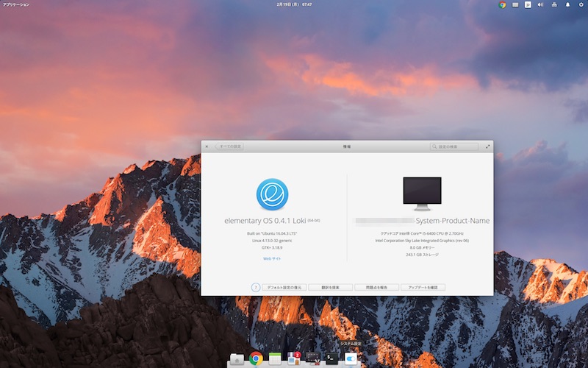
Task: Click the white app indicator beside keyboard icon
Action: (x=528, y=4)
